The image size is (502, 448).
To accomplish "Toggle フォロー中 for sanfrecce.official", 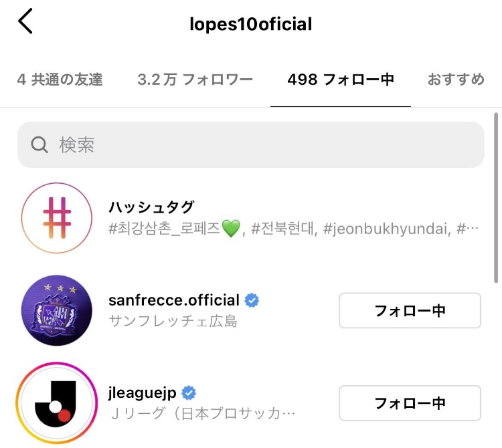I will (410, 310).
